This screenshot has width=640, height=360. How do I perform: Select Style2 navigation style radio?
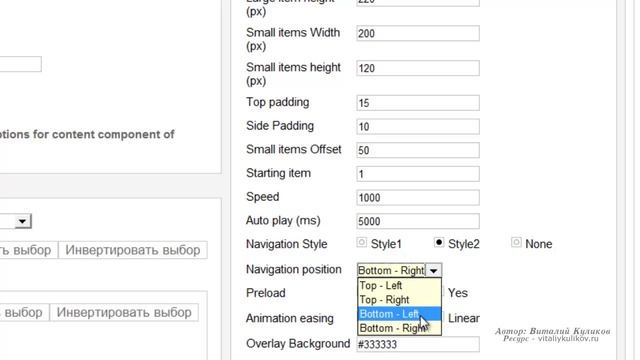click(x=438, y=242)
